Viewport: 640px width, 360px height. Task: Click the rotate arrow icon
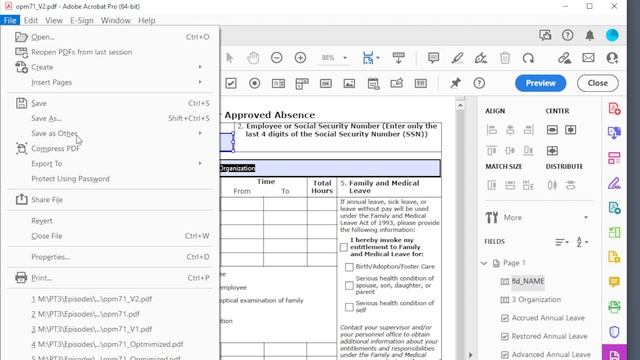529,58
